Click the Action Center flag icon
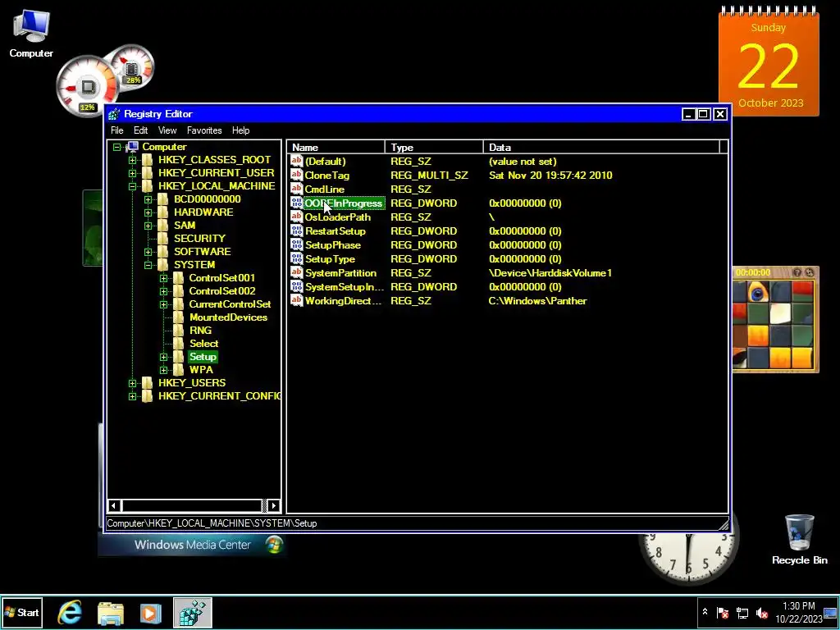The width and height of the screenshot is (840, 630). (723, 612)
